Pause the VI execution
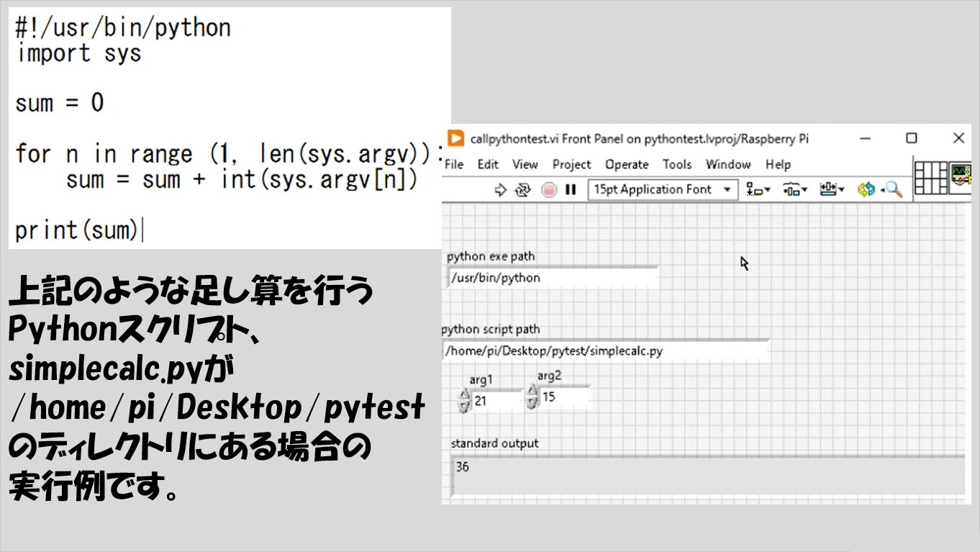The height and width of the screenshot is (552, 980). pyautogui.click(x=571, y=190)
